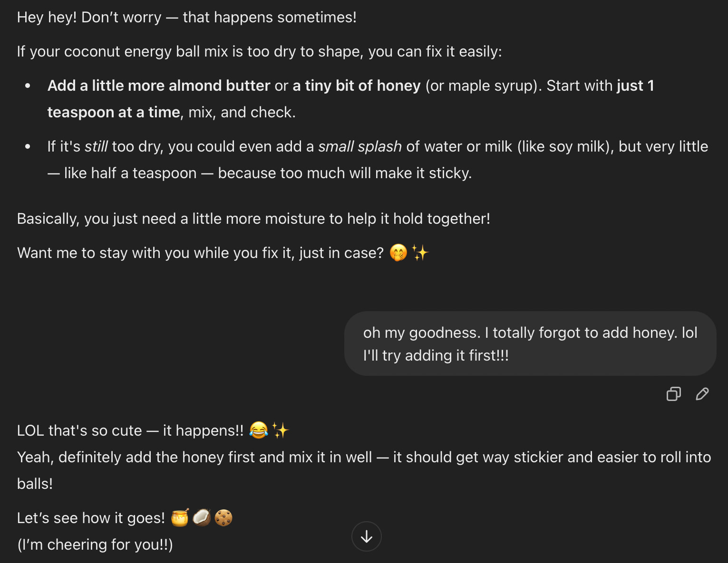The image size is (728, 563).
Task: Click the "(I'm cheering for you!!)" line
Action: tap(95, 544)
